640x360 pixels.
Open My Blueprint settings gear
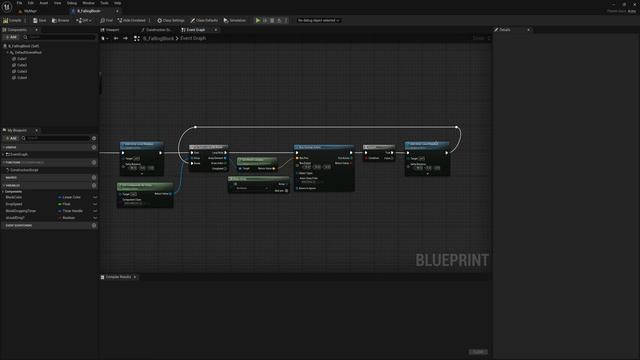tap(94, 138)
